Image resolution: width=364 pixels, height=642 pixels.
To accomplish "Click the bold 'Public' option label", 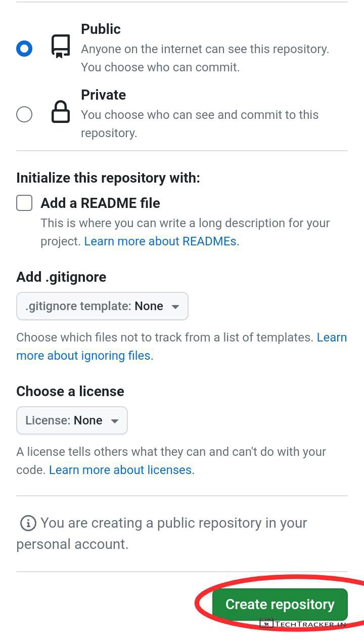I will pos(101,29).
